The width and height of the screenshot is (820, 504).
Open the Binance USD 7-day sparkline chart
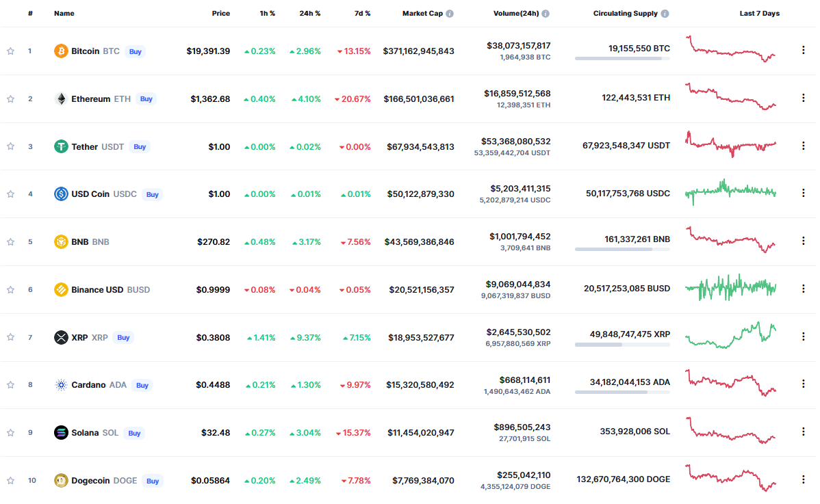pos(731,288)
